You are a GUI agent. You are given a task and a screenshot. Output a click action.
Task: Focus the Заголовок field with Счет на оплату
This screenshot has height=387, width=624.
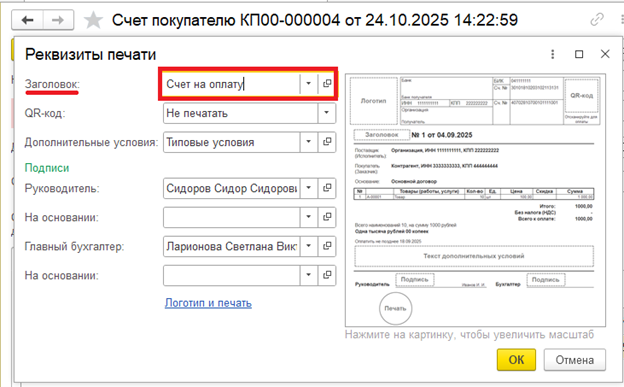pyautogui.click(x=231, y=84)
